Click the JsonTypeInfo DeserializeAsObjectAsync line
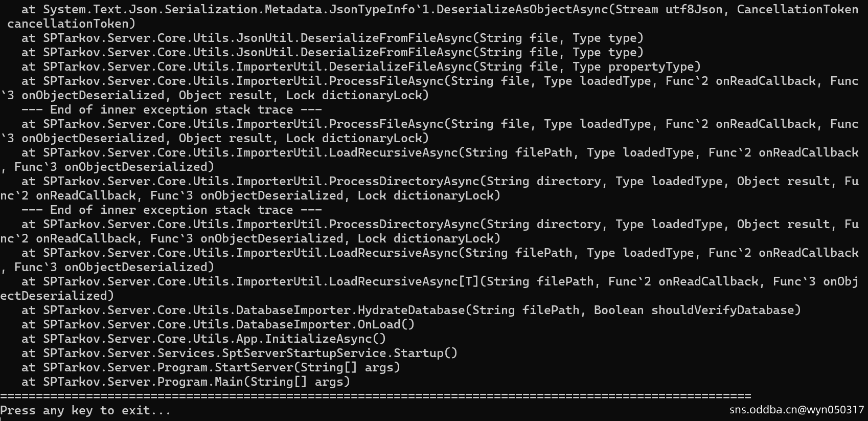This screenshot has width=868, height=421. click(440, 9)
